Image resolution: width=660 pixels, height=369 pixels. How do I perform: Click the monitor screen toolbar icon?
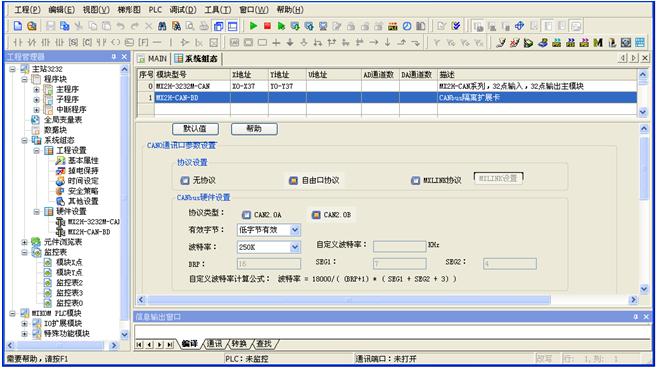(x=323, y=26)
